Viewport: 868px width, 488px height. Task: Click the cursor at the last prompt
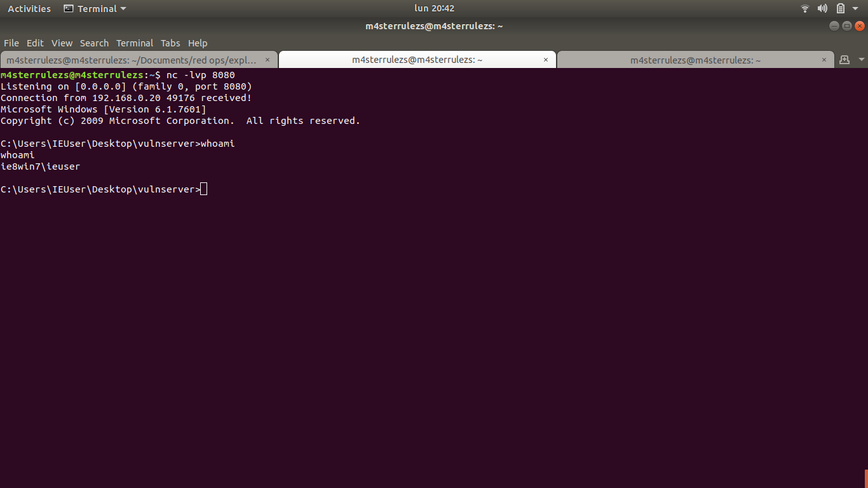203,189
